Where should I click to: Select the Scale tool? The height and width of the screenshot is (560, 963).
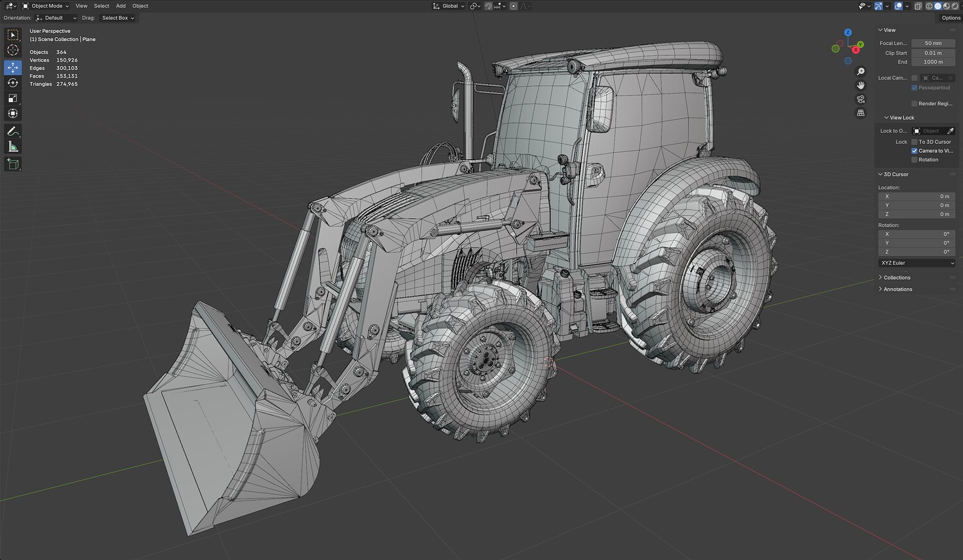coord(13,98)
